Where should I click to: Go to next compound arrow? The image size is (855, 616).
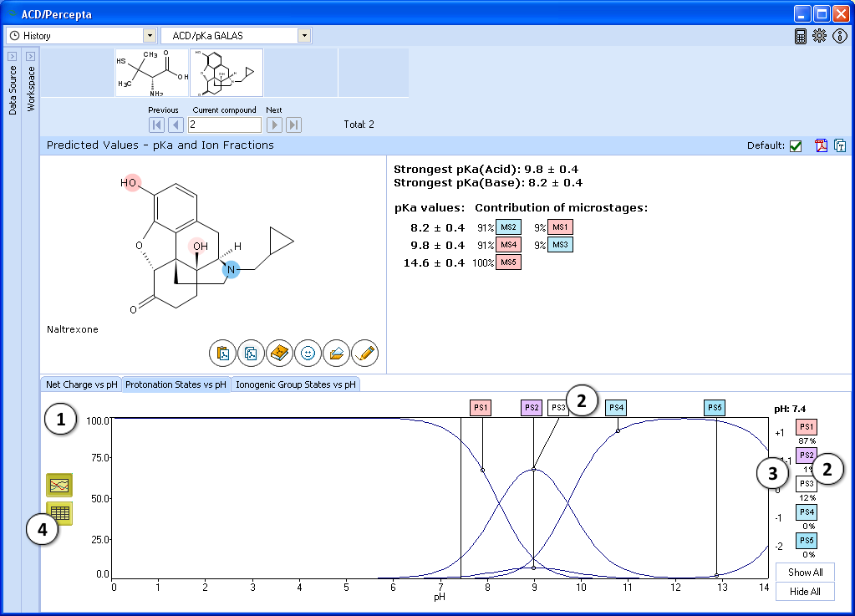click(x=274, y=125)
